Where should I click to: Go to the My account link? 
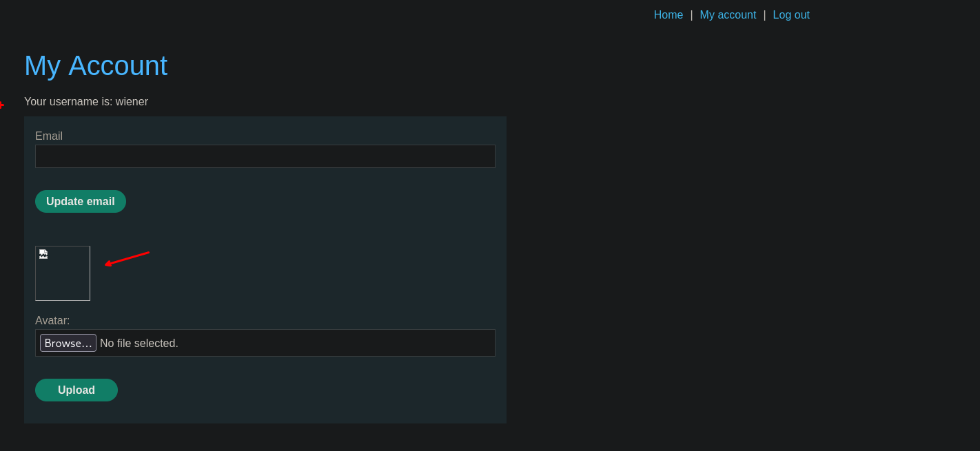coord(728,15)
